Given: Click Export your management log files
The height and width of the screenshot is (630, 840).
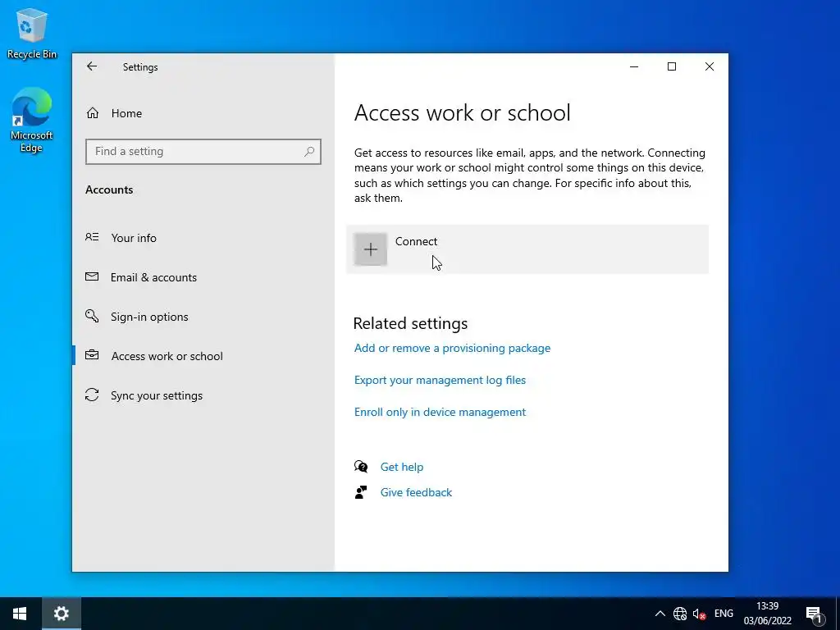Looking at the screenshot, I should point(440,381).
